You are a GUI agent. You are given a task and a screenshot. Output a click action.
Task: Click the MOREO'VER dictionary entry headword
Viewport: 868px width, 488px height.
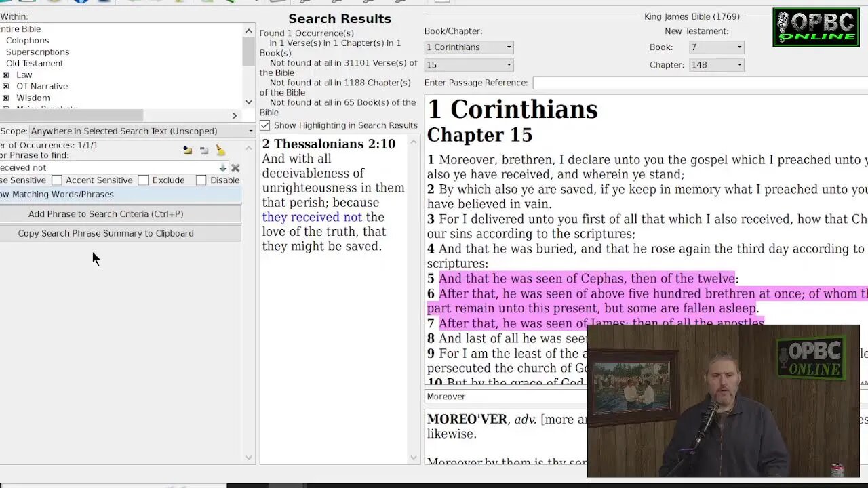tap(467, 420)
